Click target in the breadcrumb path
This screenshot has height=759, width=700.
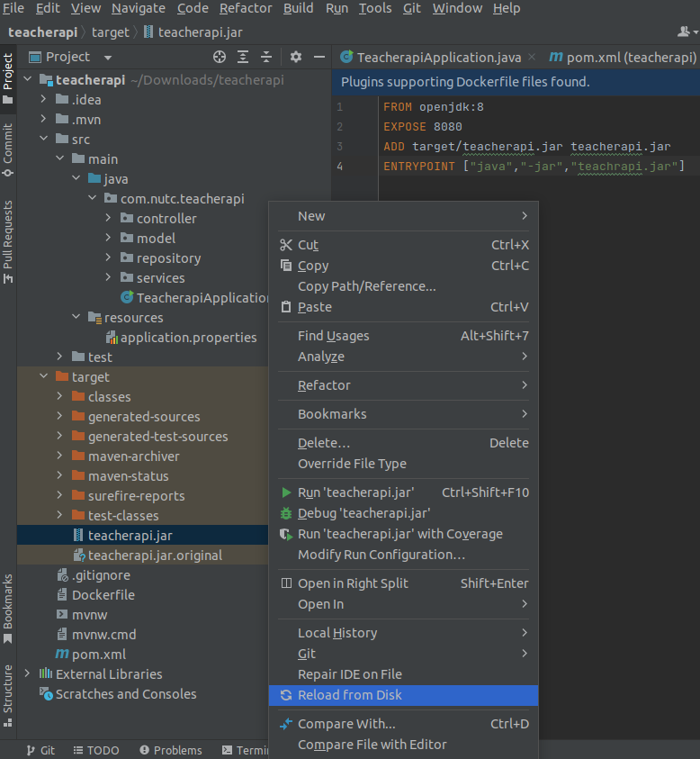click(x=111, y=32)
